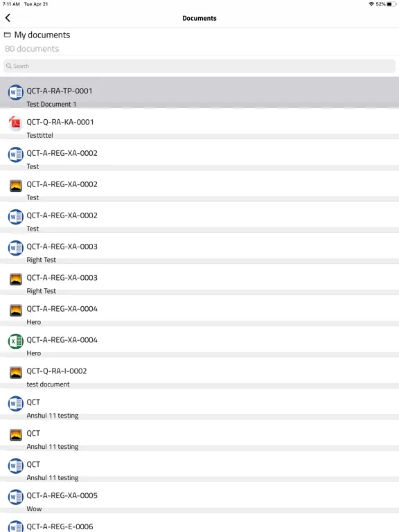399x532 pixels.
Task: Open Word document titled 'Right Test'
Action: point(199,248)
